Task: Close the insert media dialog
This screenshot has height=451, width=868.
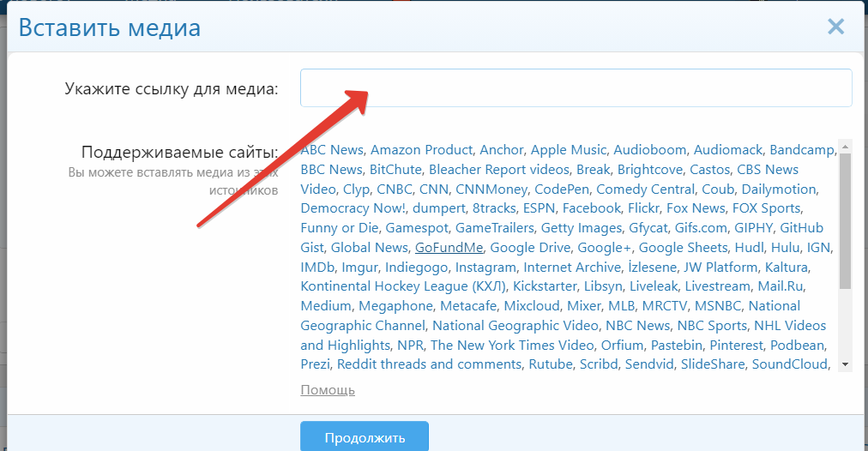Action: point(835,27)
